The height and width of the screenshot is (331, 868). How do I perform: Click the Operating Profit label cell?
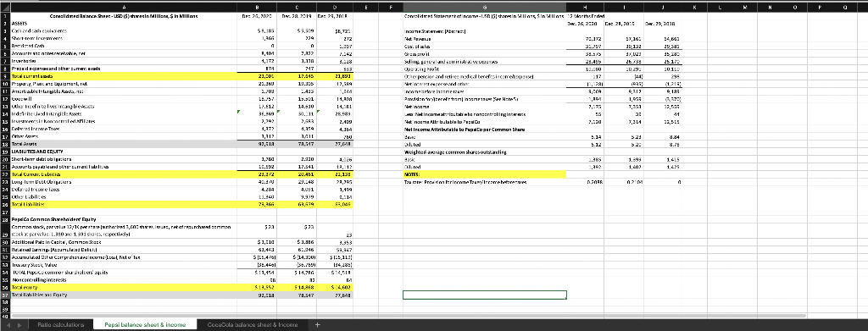click(x=484, y=70)
